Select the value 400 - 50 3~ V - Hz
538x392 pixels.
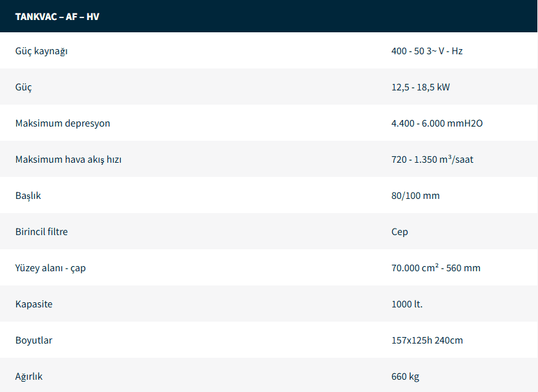pos(427,51)
